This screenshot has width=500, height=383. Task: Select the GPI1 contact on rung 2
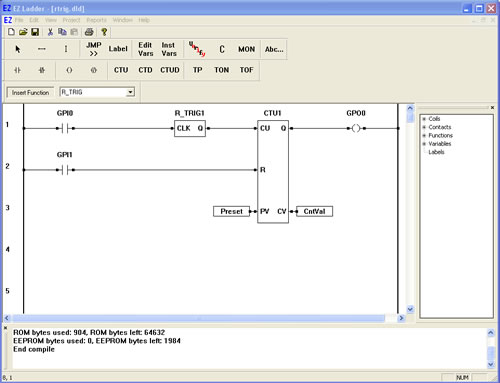tap(65, 170)
